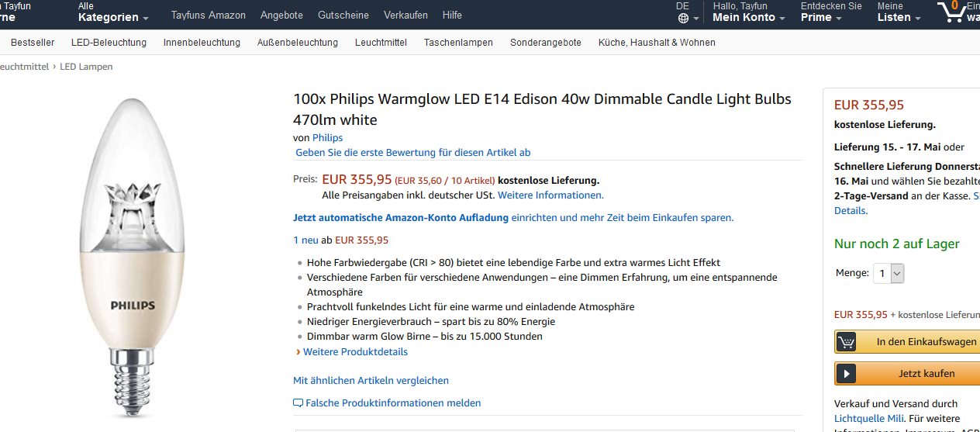Viewport: 980px width, 432px height.
Task: Click the cart icon on 'In den Einkaufswagen'
Action: 847,342
